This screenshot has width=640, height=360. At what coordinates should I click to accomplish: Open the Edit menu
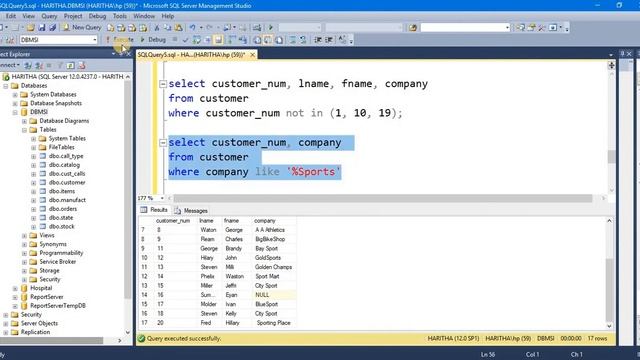(11, 16)
